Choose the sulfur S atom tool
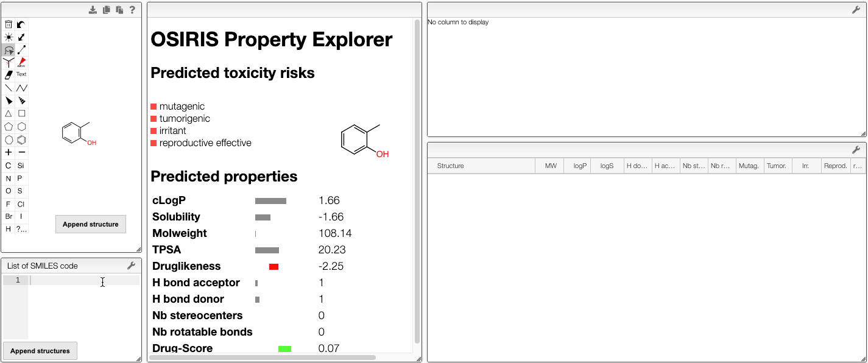The image size is (868, 363). click(21, 191)
